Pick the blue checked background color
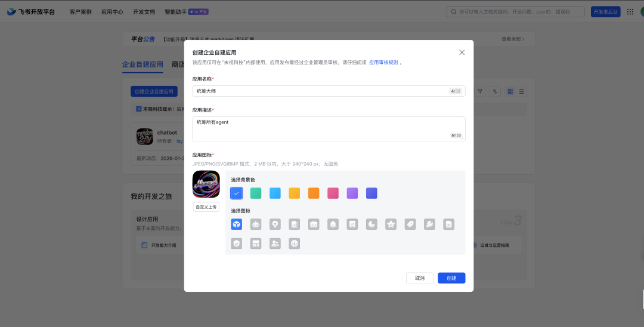Screen dimensions: 644x327 point(237,193)
